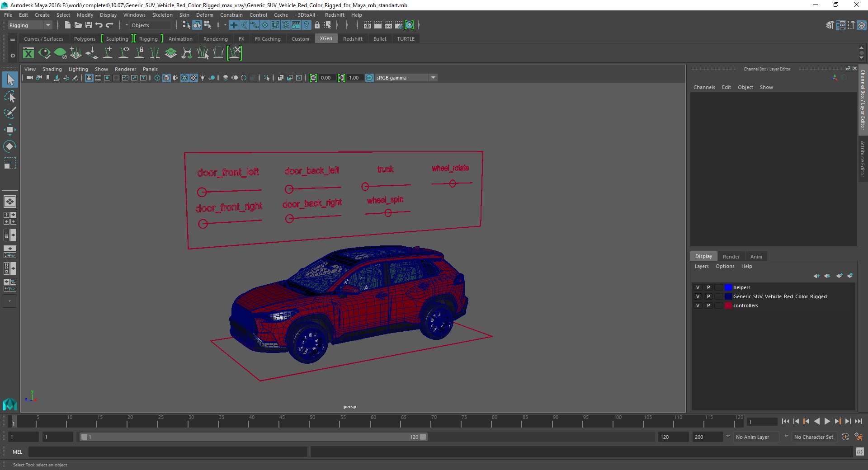Viewport: 868px width, 470px height.
Task: Click the character set key icon
Action: [x=858, y=437]
